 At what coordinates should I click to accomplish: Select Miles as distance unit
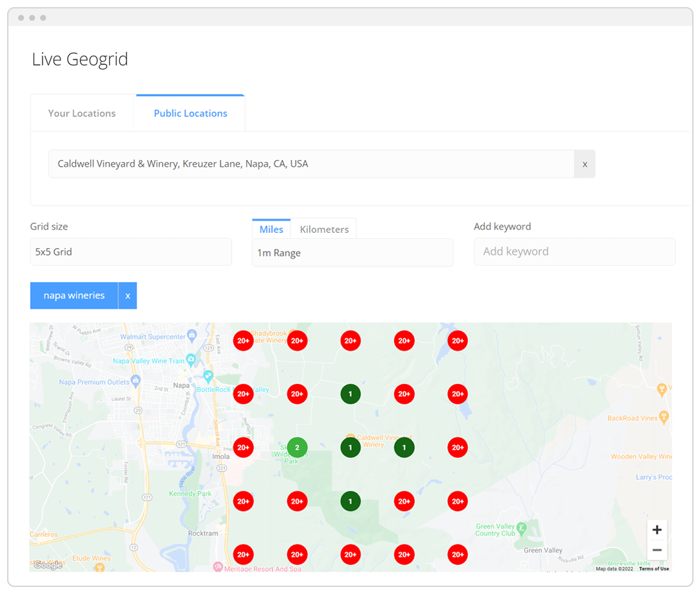pos(271,230)
